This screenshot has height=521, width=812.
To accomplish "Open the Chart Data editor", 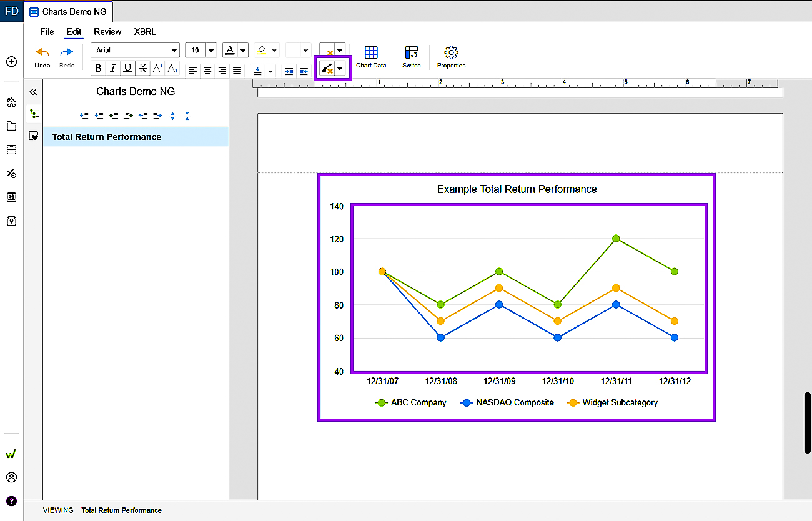I will pos(371,57).
